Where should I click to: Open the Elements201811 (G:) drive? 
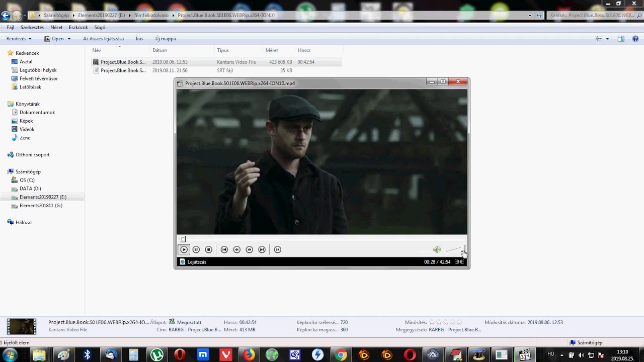[41, 206]
